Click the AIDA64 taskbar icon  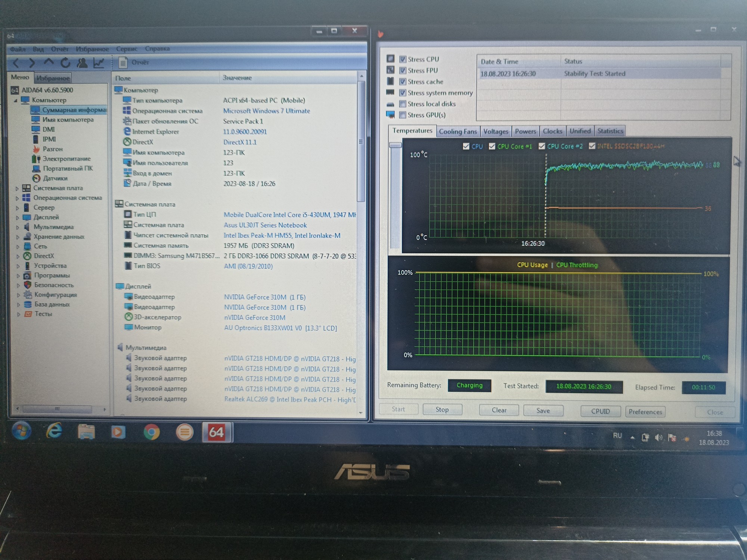tap(217, 432)
